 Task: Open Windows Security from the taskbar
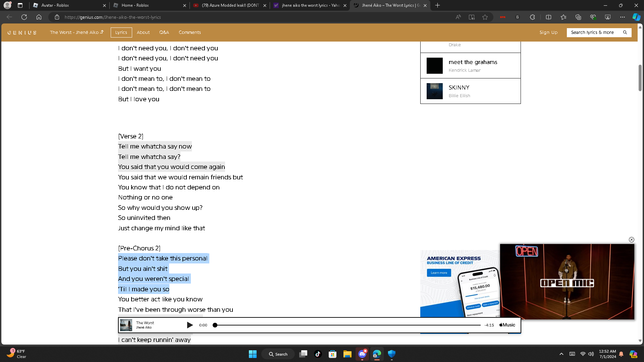click(x=392, y=354)
